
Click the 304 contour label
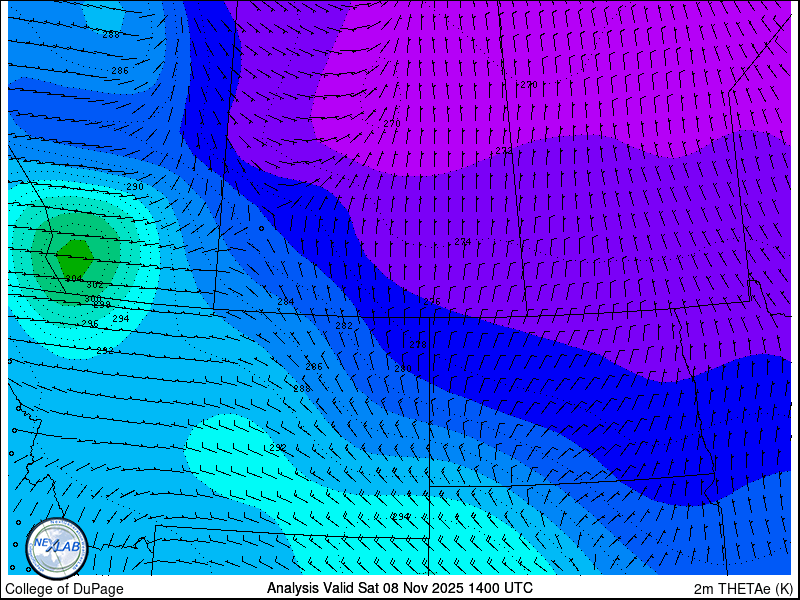74,279
